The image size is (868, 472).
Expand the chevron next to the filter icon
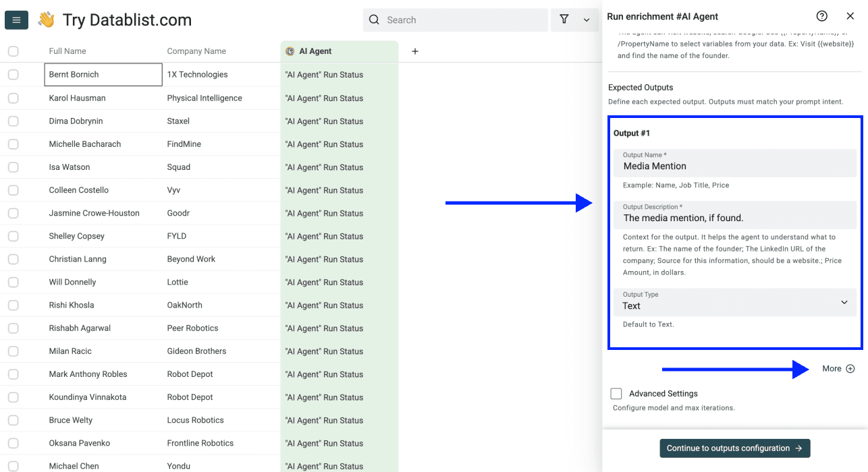585,20
